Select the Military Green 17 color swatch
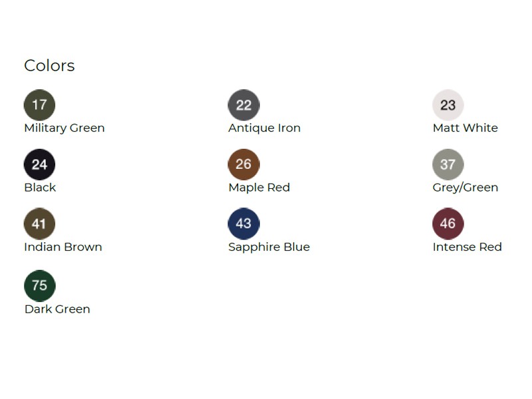532x399 pixels. pyautogui.click(x=39, y=105)
